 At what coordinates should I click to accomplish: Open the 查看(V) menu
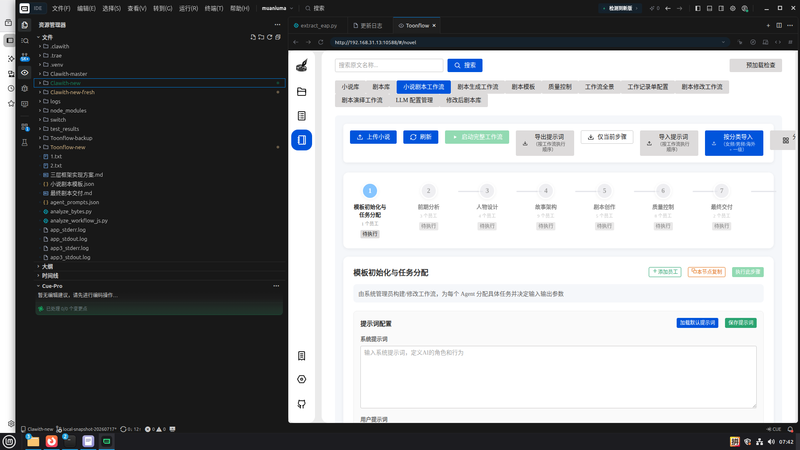point(137,8)
